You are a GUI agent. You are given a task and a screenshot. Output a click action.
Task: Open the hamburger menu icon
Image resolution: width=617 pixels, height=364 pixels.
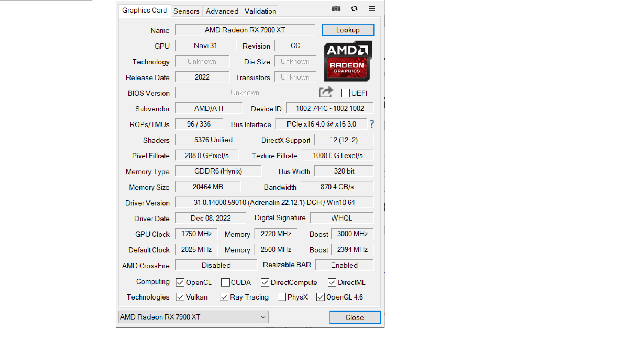click(372, 9)
